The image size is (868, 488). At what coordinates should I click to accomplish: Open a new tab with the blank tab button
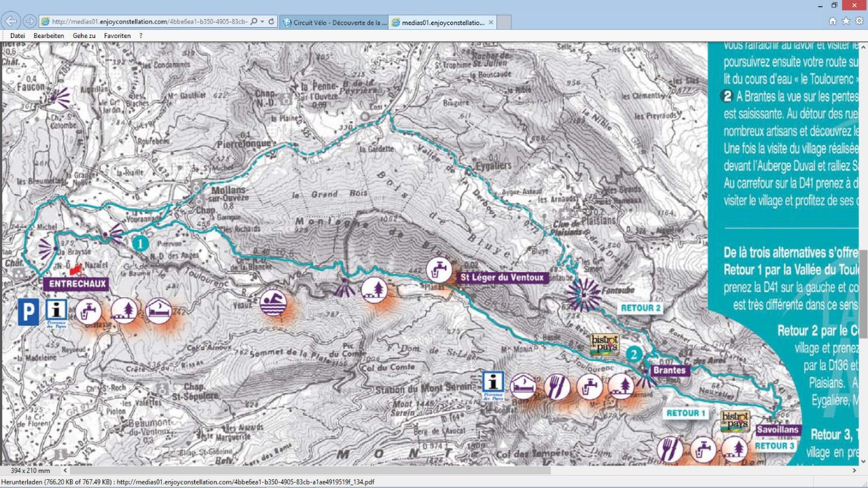click(x=505, y=22)
